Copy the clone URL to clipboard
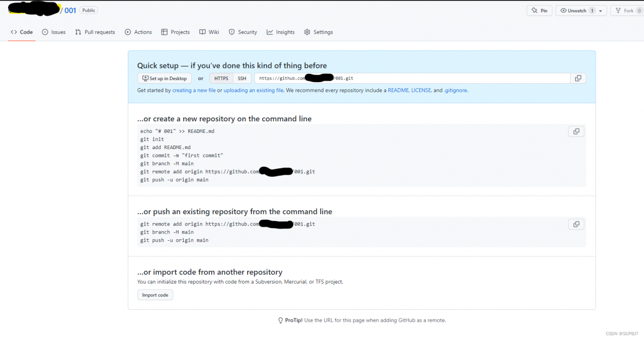Viewport: 644px width, 339px height. tap(578, 78)
